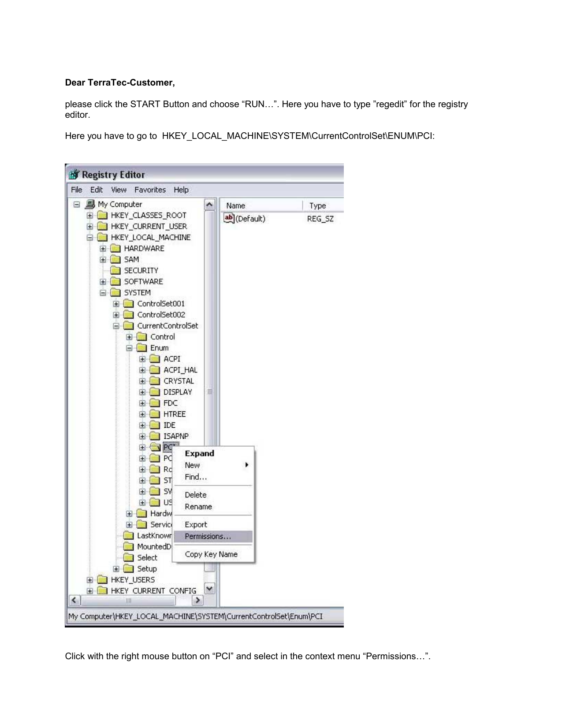Select the HKEY_CLASSES_ROOT folder icon
This screenshot has height=728, width=562.
[102, 215]
